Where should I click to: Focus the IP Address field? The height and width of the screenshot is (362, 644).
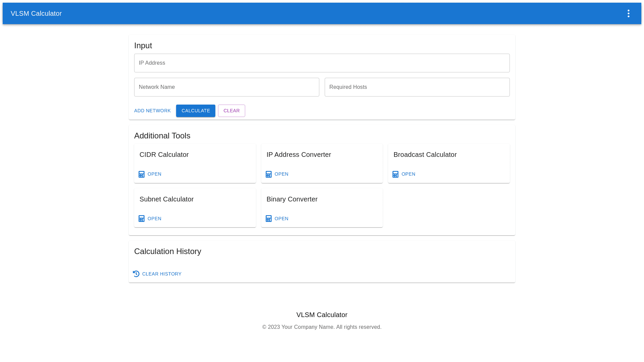tap(322, 63)
